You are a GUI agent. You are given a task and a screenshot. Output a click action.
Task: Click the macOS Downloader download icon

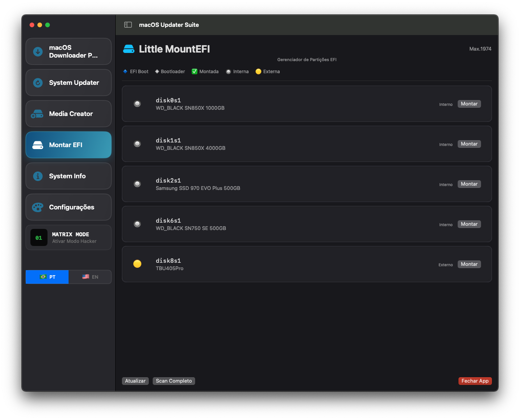tap(38, 51)
